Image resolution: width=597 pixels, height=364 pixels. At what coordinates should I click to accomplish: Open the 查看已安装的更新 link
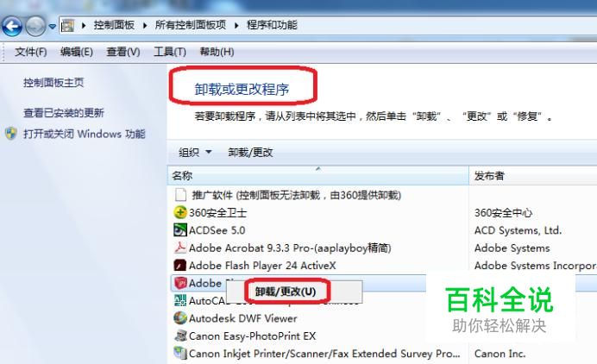[63, 113]
